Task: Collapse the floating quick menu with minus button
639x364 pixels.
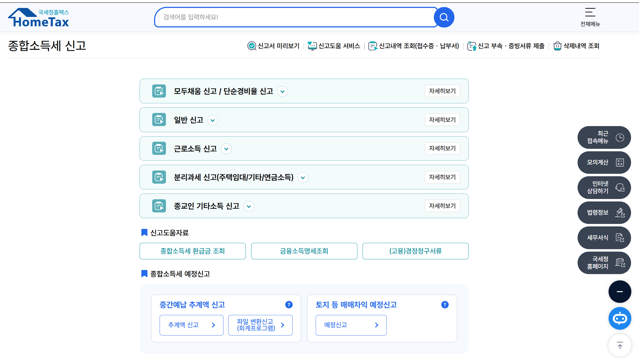Action: [620, 292]
